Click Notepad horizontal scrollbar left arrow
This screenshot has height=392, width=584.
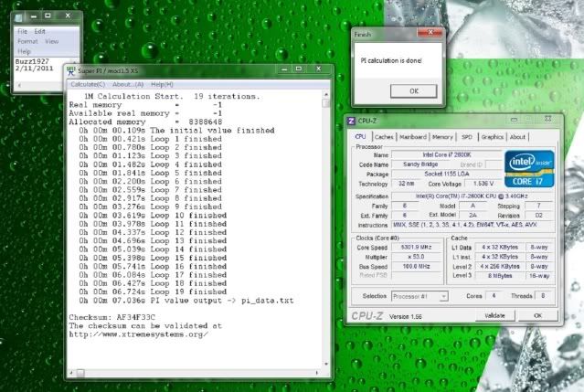click(x=19, y=85)
